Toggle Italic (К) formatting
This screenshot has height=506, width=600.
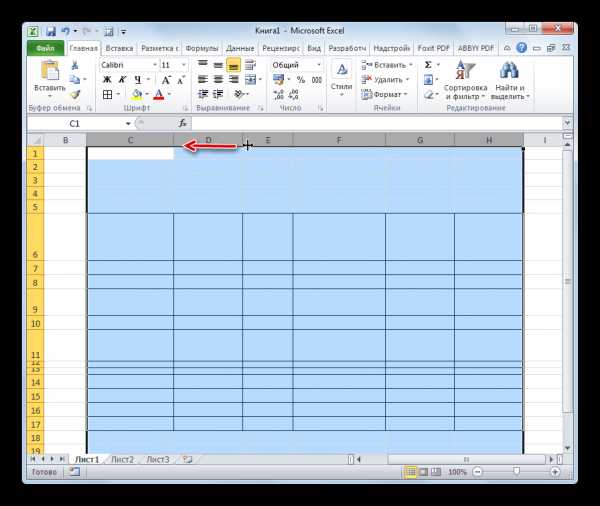point(122,80)
